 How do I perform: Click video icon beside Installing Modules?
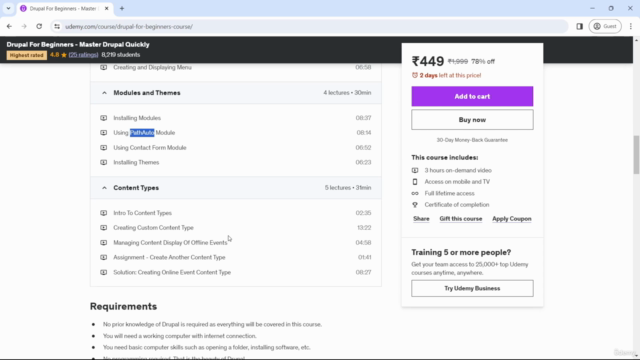click(x=104, y=118)
